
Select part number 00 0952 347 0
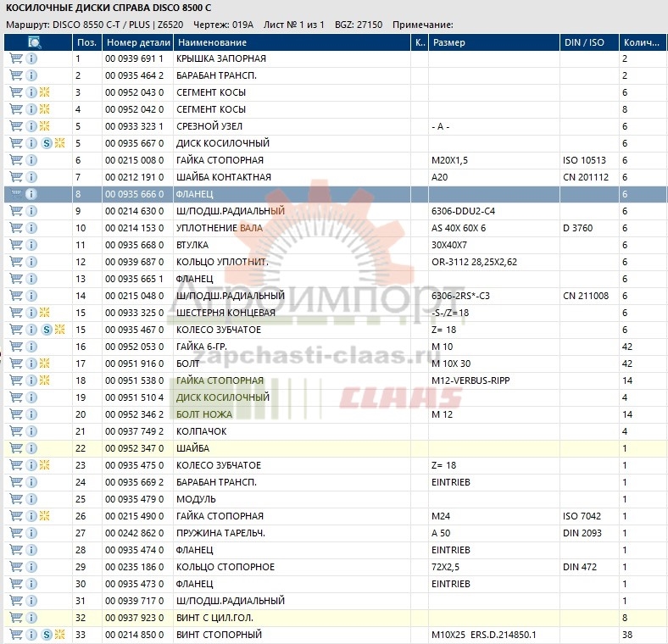pos(134,448)
